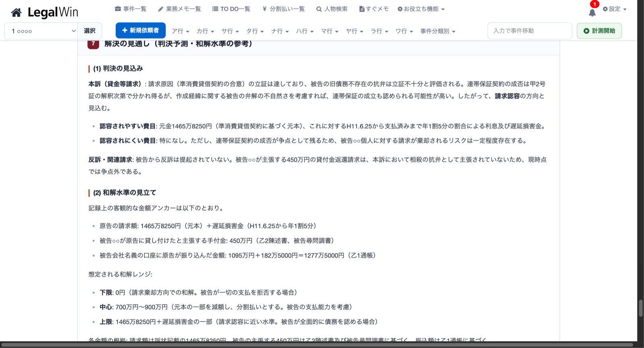This screenshot has width=644, height=348.
Task: Open the notification bell
Action: coord(592,13)
